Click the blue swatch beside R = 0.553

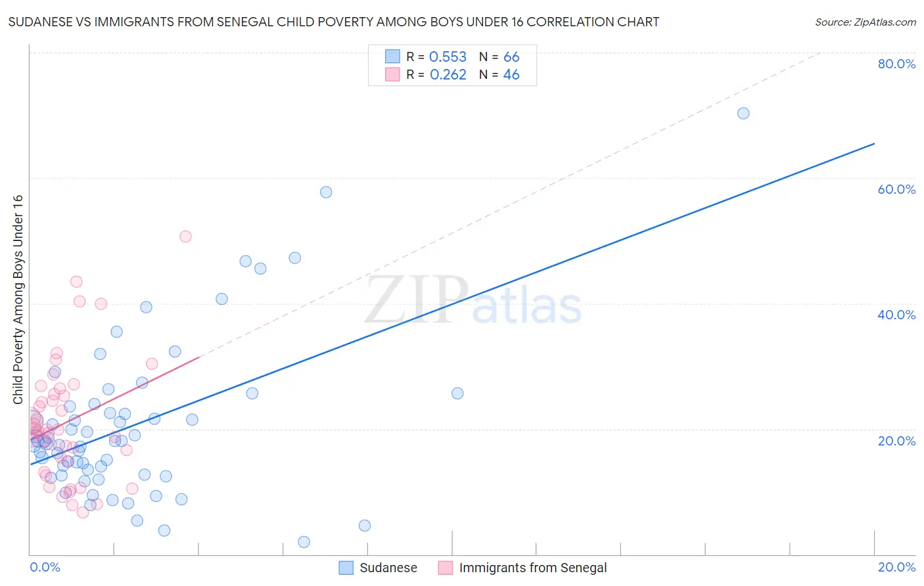[x=392, y=56]
